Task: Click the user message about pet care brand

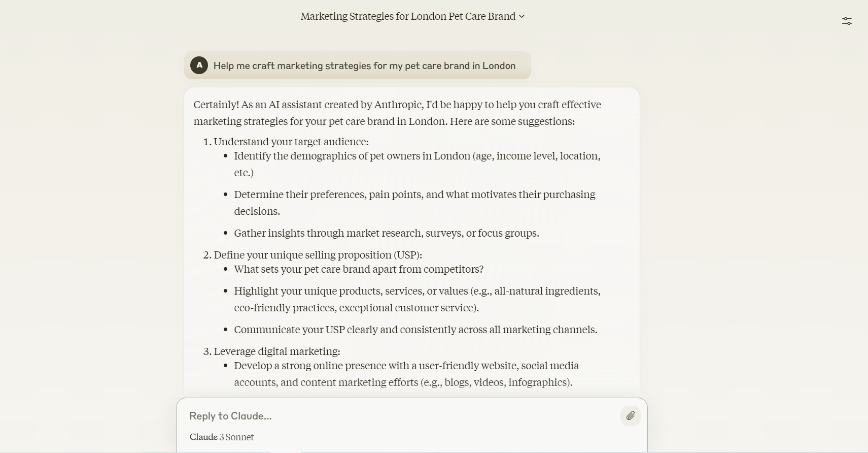Action: point(364,66)
